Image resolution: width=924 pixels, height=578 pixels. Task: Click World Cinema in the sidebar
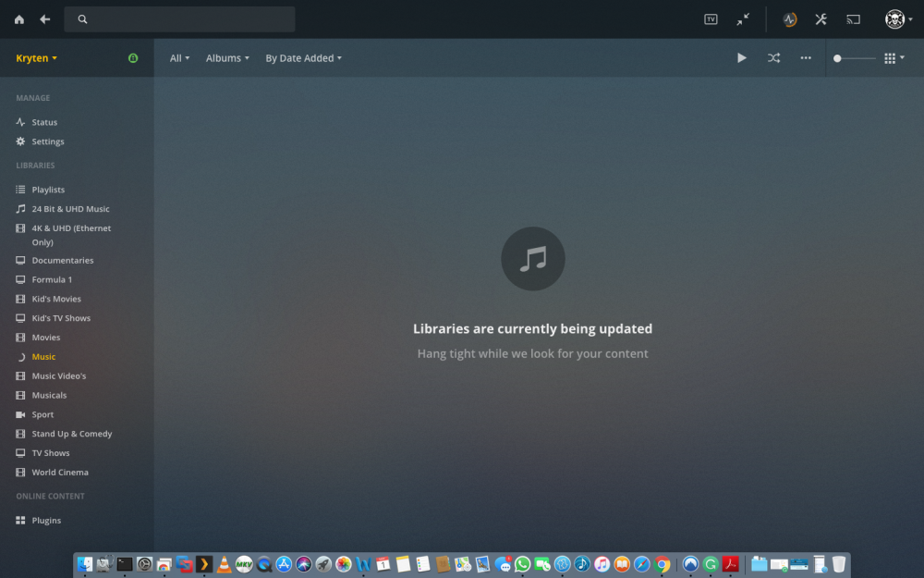click(60, 473)
